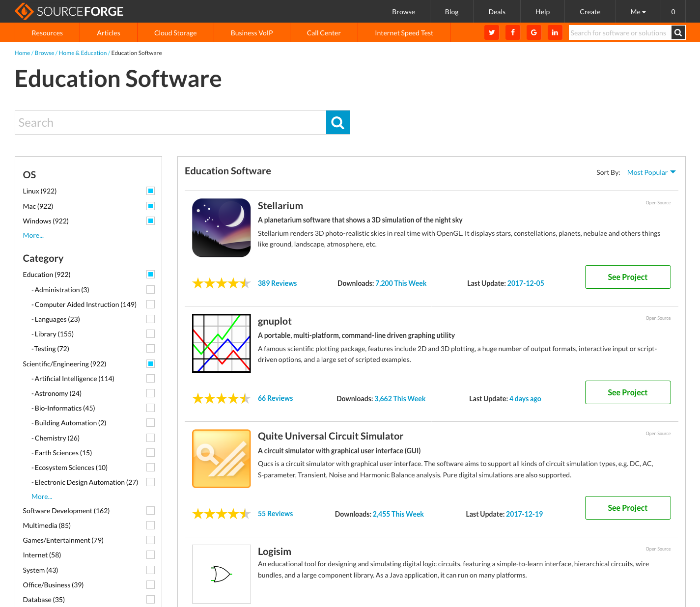Check the Bio-Informatics box
This screenshot has width=700, height=607.
point(151,408)
